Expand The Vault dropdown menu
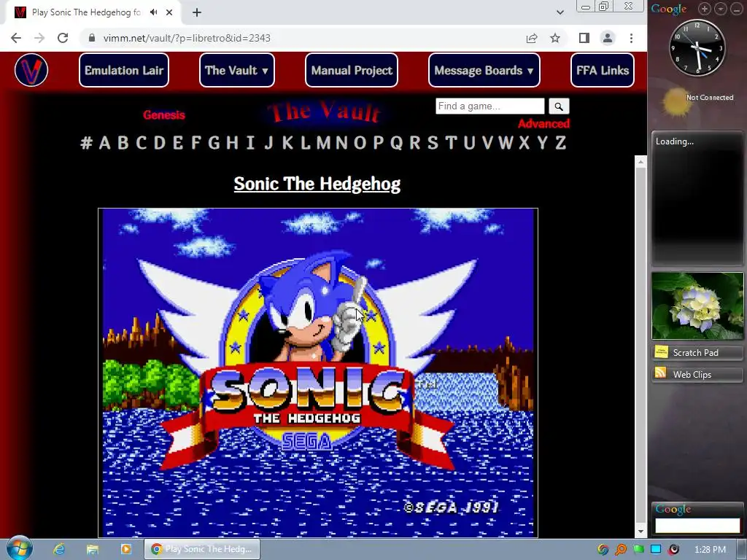747x560 pixels. [237, 70]
